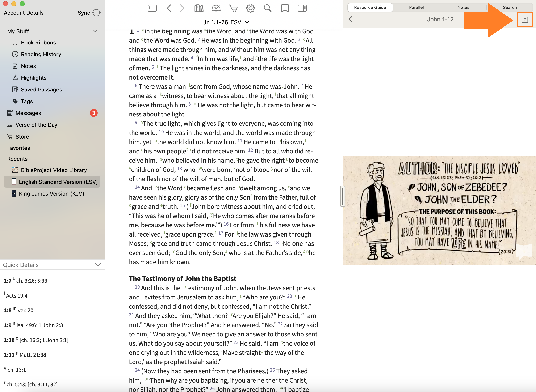Open the settings gear icon
The image size is (536, 392).
point(250,8)
